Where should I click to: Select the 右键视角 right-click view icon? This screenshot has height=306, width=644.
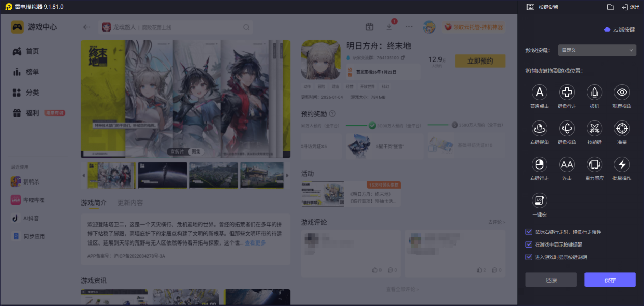pyautogui.click(x=539, y=128)
